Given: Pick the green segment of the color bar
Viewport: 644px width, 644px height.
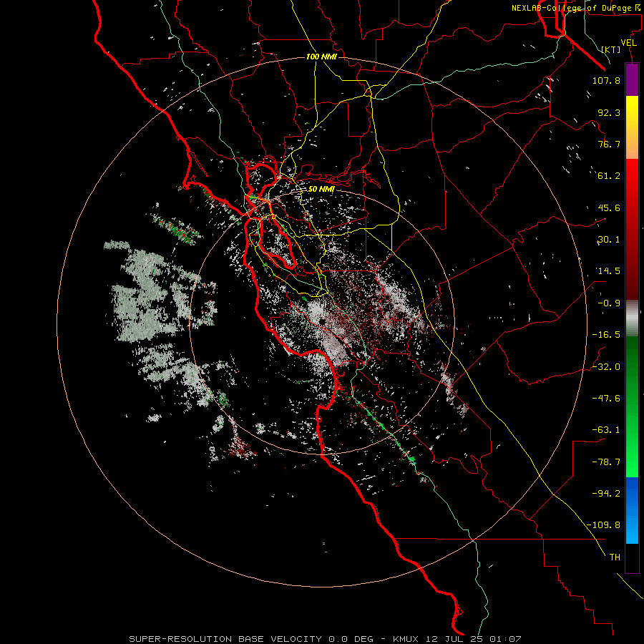Looking at the screenshot, I should [632, 406].
